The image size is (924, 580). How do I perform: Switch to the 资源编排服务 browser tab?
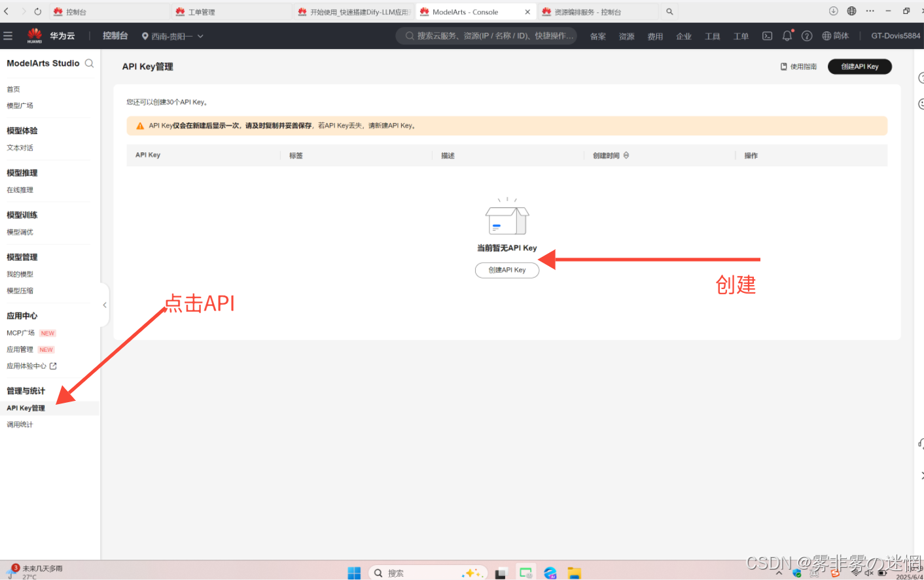click(597, 12)
